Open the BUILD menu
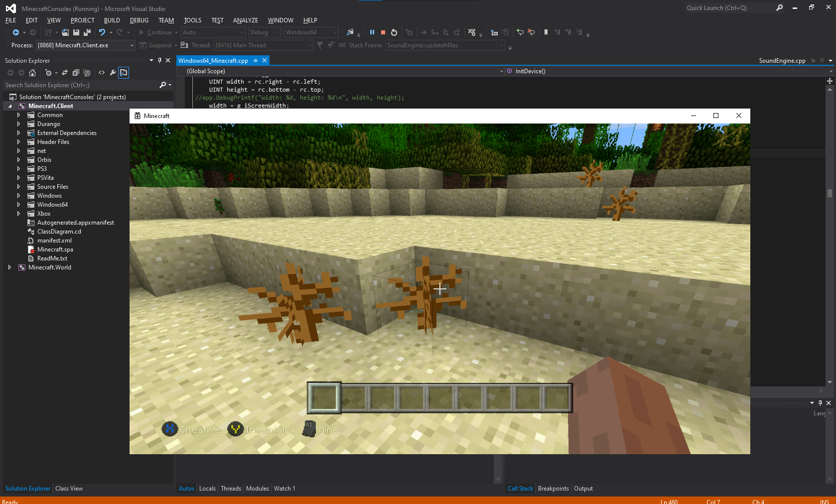The width and height of the screenshot is (836, 504). point(112,20)
